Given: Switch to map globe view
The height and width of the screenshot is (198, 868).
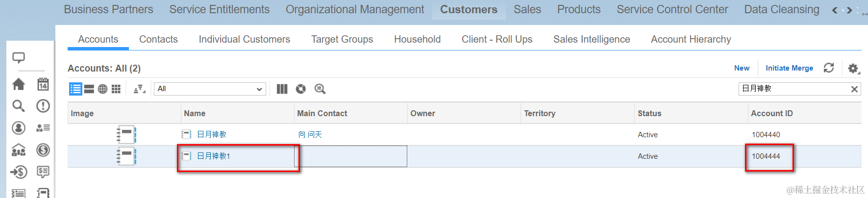Looking at the screenshot, I should coord(102,89).
